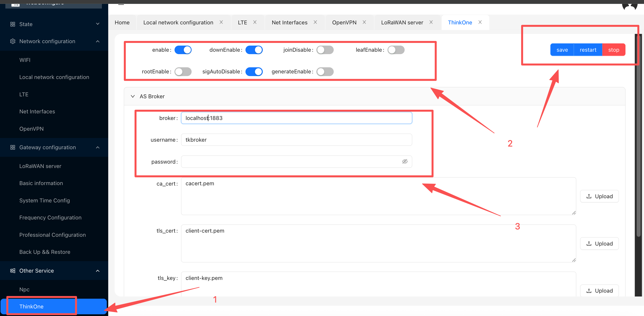644x316 pixels.
Task: Click the Network configuration gear icon
Action: coord(12,41)
